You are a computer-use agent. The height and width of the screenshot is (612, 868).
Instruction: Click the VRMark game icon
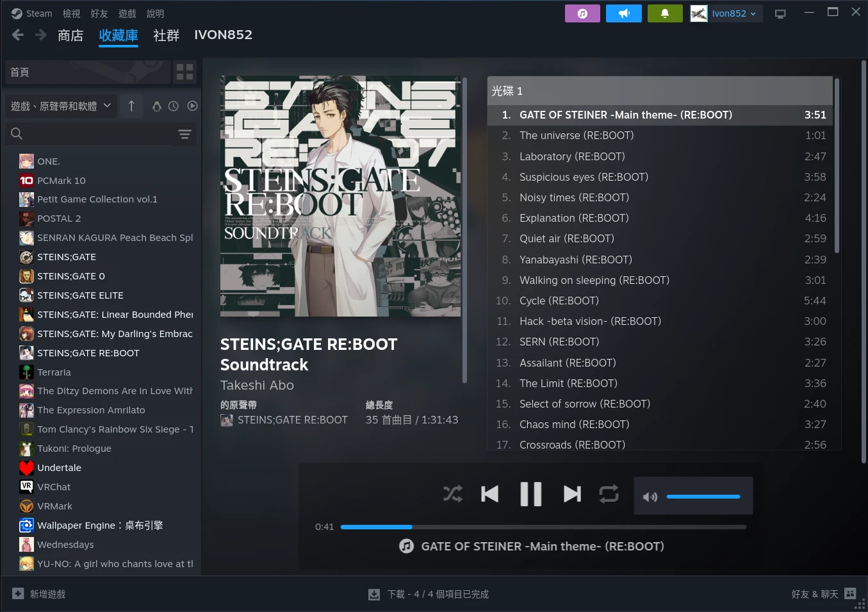click(26, 506)
